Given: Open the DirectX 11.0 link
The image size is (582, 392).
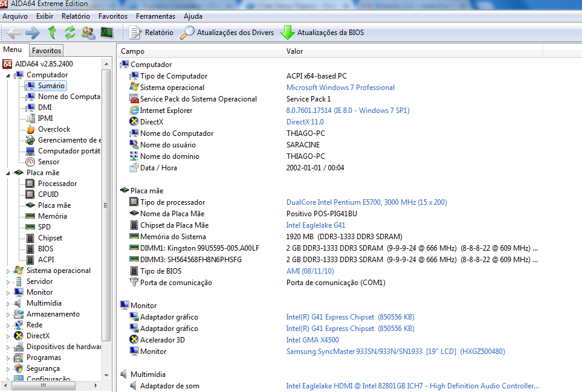Looking at the screenshot, I should (305, 122).
